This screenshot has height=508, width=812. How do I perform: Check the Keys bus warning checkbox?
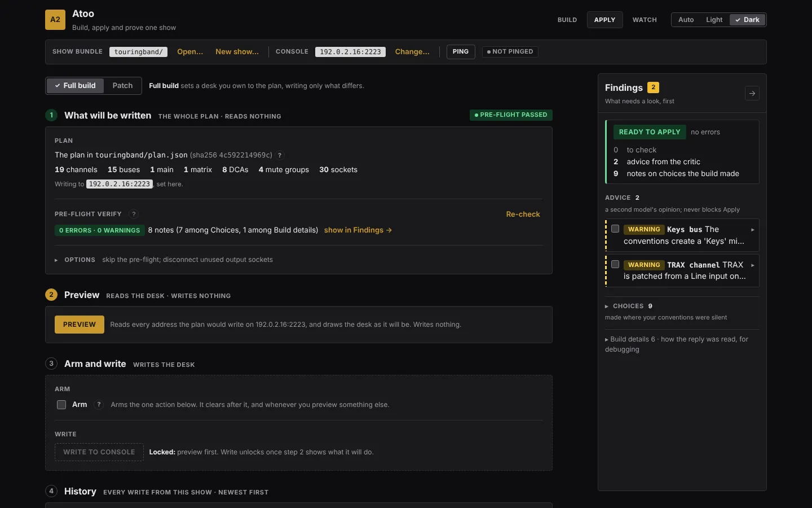click(x=615, y=229)
